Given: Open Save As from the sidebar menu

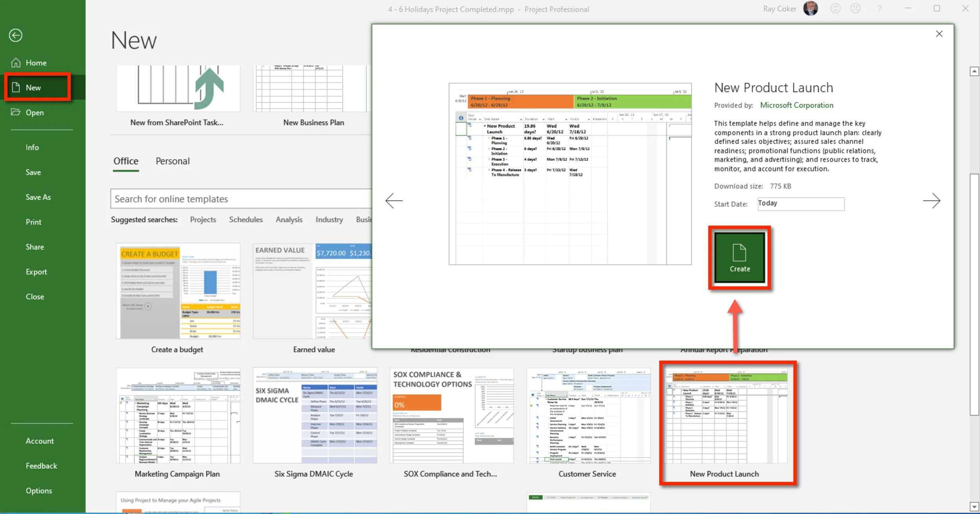Looking at the screenshot, I should click(38, 197).
